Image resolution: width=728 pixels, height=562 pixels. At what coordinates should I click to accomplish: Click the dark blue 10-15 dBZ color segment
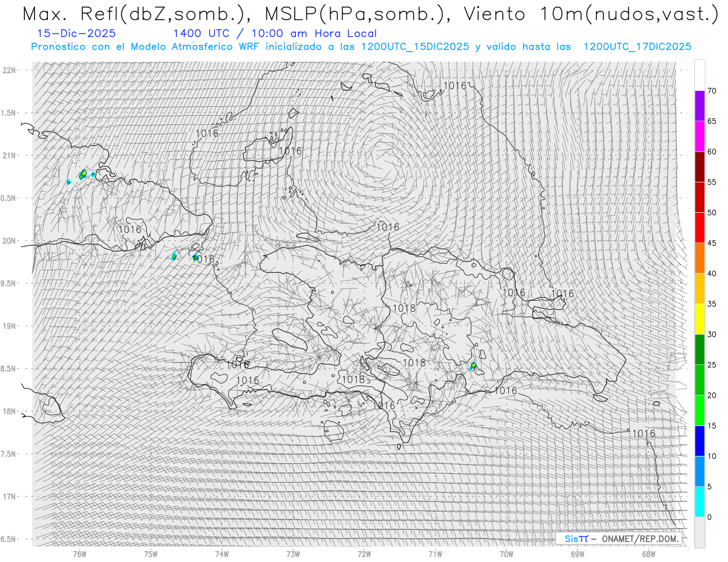(699, 441)
